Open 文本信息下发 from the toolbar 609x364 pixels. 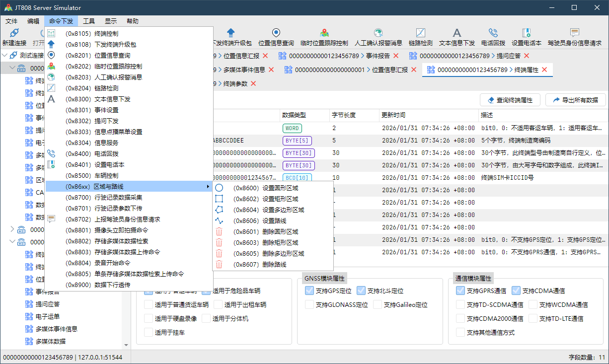point(457,33)
